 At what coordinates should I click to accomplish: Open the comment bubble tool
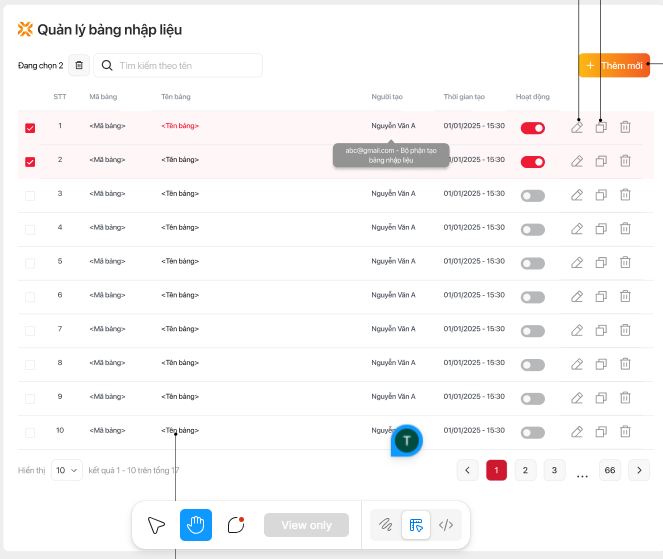point(236,525)
